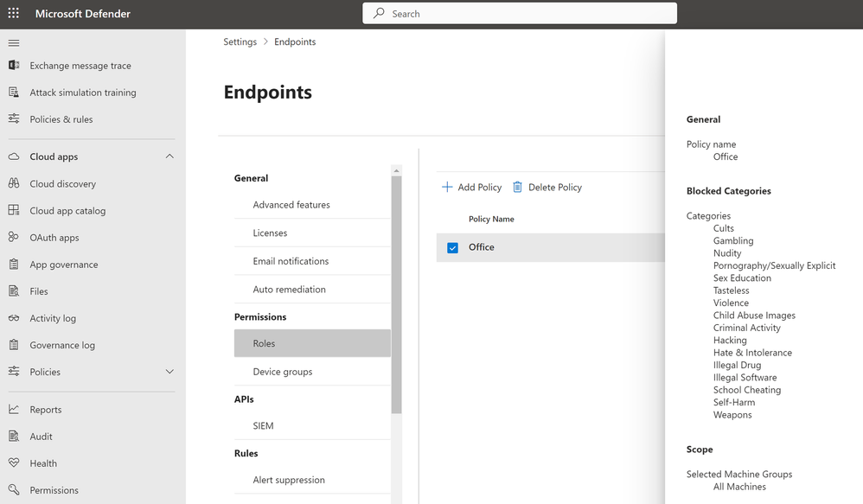Open Advanced features settings
This screenshot has width=863, height=504.
pos(291,205)
